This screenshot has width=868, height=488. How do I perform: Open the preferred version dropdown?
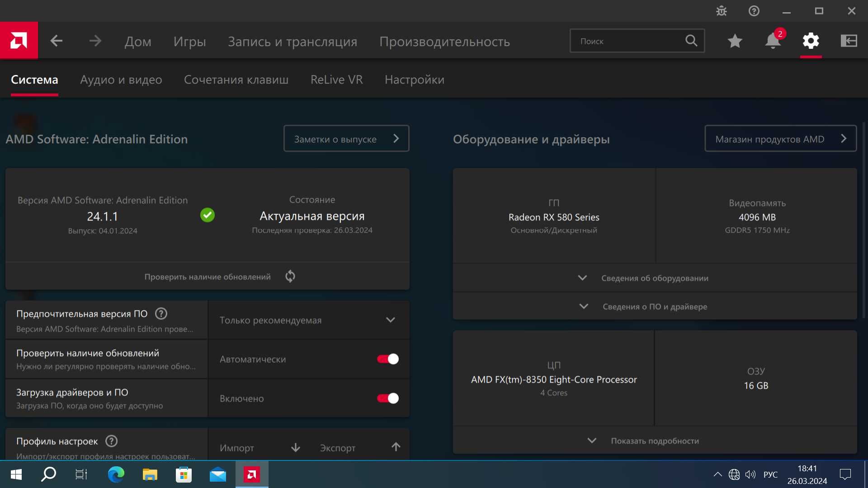pyautogui.click(x=308, y=320)
